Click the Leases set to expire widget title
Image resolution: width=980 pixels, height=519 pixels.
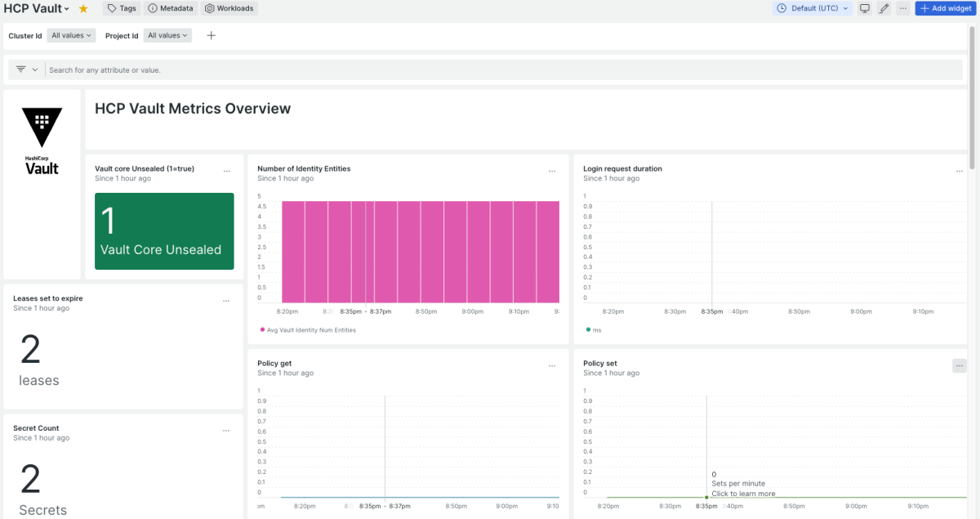pyautogui.click(x=48, y=298)
